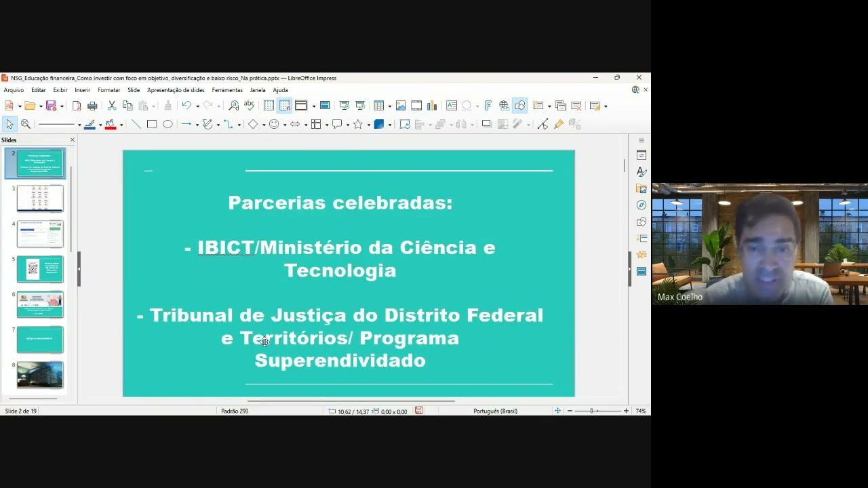Select the Rectangle shape tool

click(x=152, y=124)
